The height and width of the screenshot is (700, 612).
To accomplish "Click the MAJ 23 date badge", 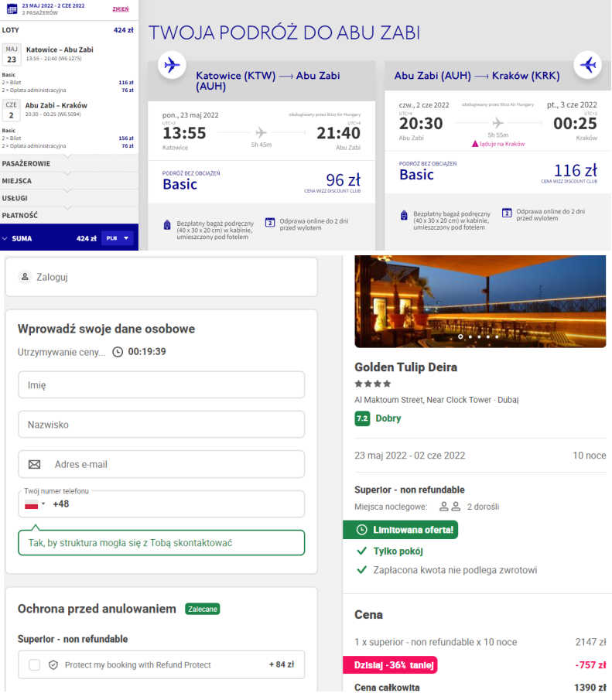I will coord(12,54).
